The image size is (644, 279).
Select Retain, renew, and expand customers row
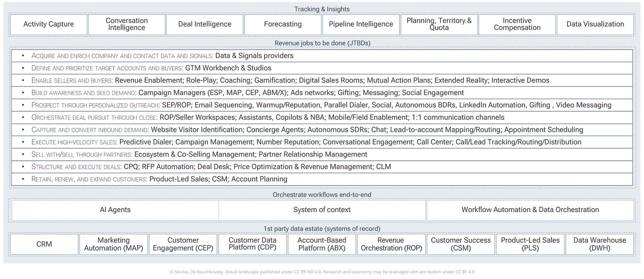pyautogui.click(x=322, y=179)
